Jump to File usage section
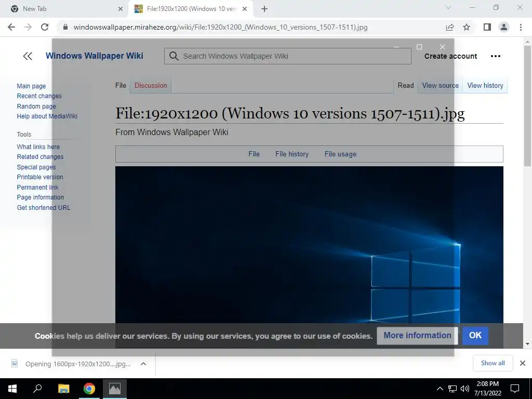This screenshot has height=399, width=532. coord(340,154)
